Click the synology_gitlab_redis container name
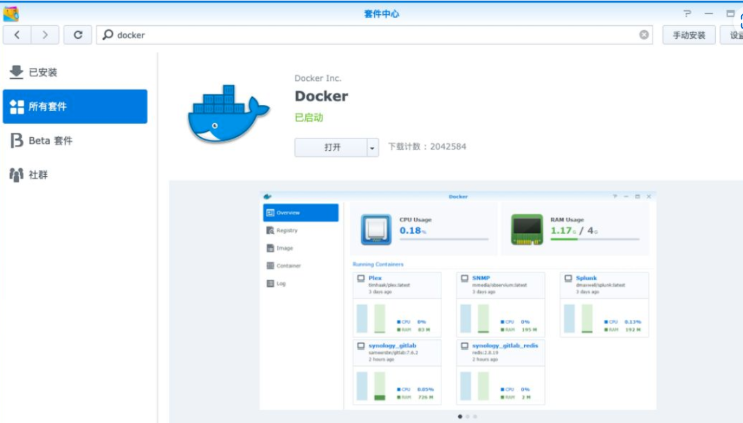 click(505, 346)
